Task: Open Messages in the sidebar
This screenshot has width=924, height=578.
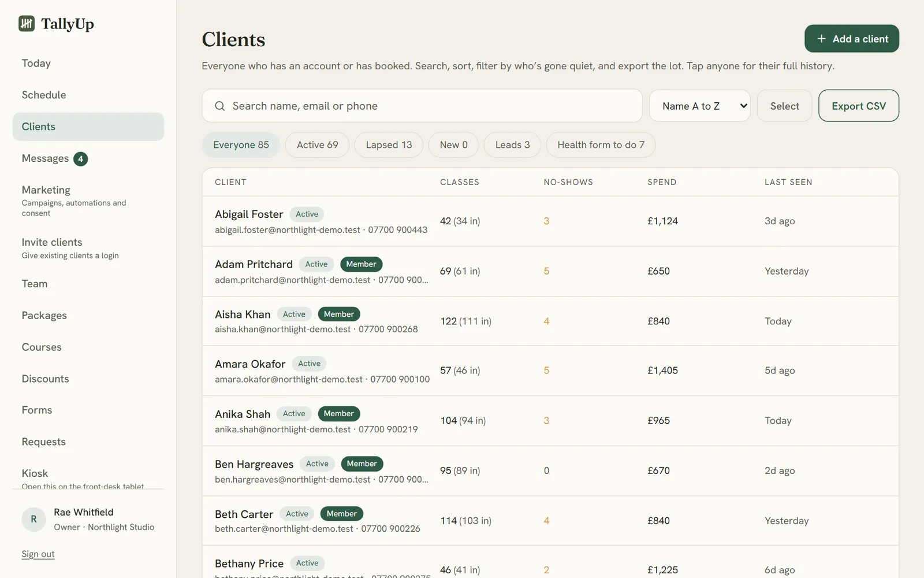Action: click(x=88, y=158)
